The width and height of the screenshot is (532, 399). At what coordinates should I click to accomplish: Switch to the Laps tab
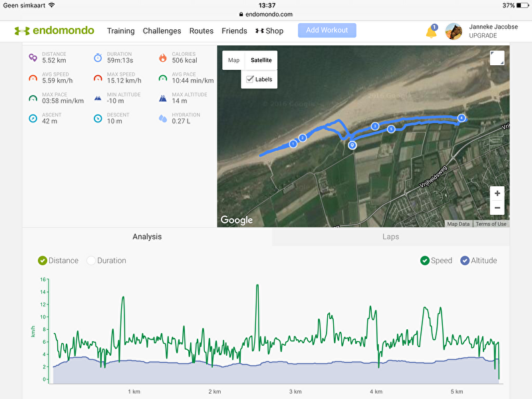point(390,237)
